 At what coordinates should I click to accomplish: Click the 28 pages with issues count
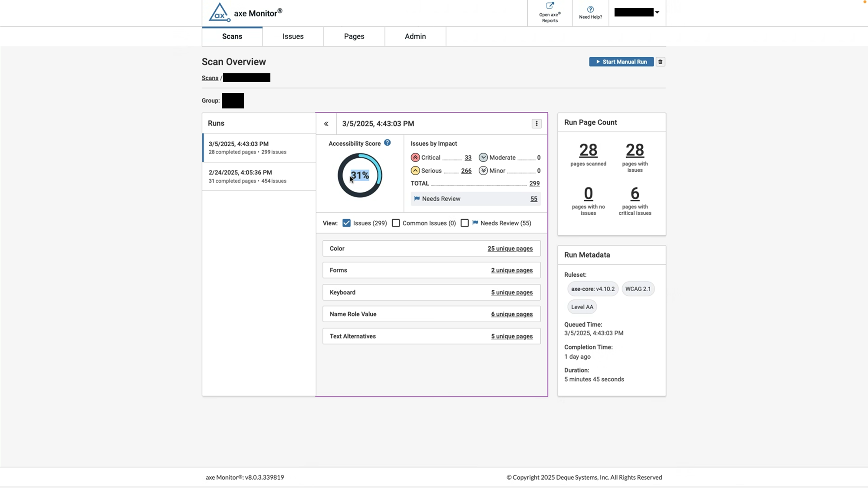click(x=635, y=150)
